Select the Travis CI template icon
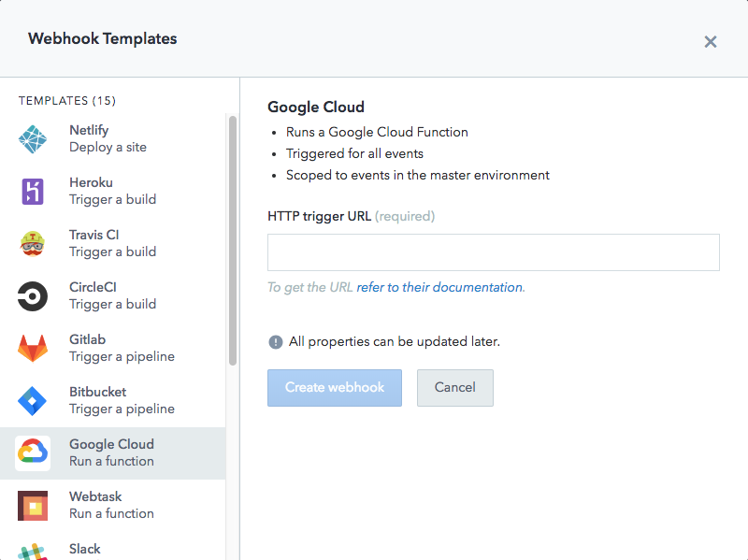 32,243
